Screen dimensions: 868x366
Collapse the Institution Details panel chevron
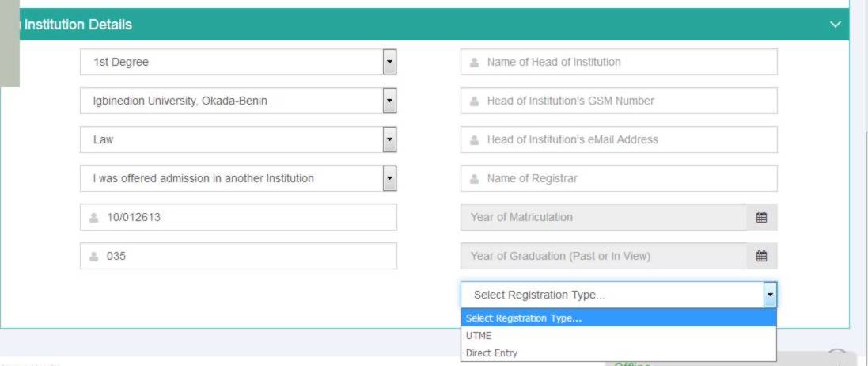coord(836,25)
